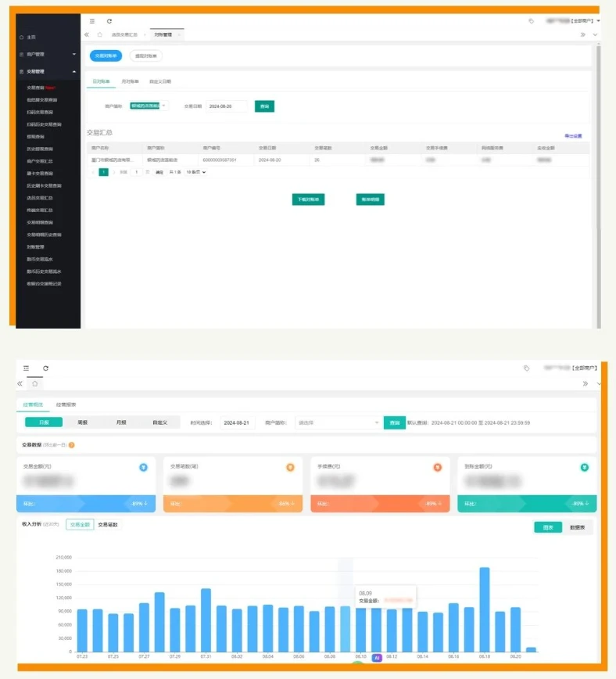Switch period to 自定义
The height and width of the screenshot is (679, 616).
point(159,422)
